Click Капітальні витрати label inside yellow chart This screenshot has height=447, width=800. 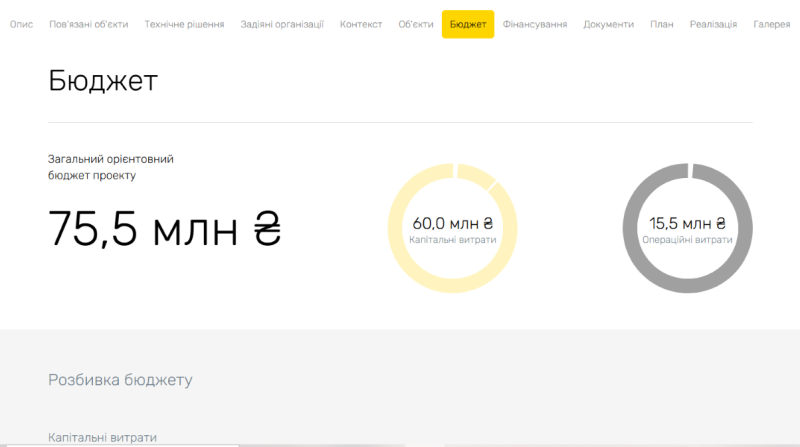(x=453, y=240)
